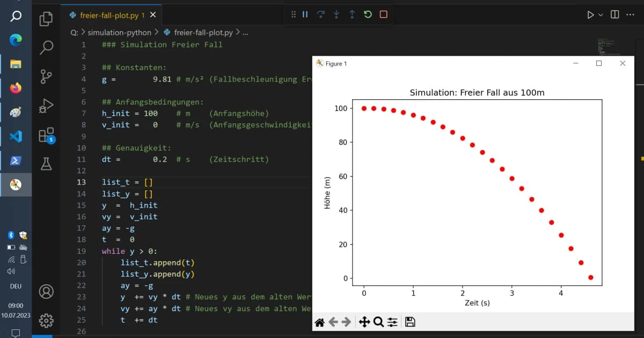Switch to matplotlib figure taskbar icon
644x338 pixels.
click(16, 185)
